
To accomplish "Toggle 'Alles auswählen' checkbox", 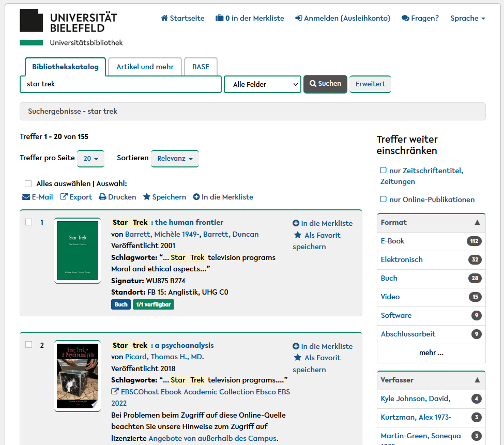I will click(28, 183).
